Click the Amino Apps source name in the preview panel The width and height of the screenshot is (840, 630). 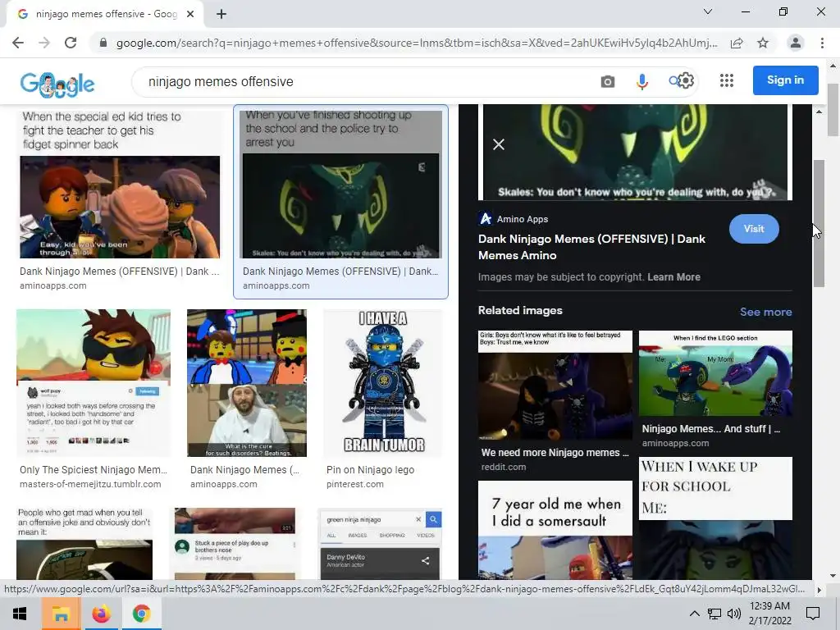tap(523, 219)
